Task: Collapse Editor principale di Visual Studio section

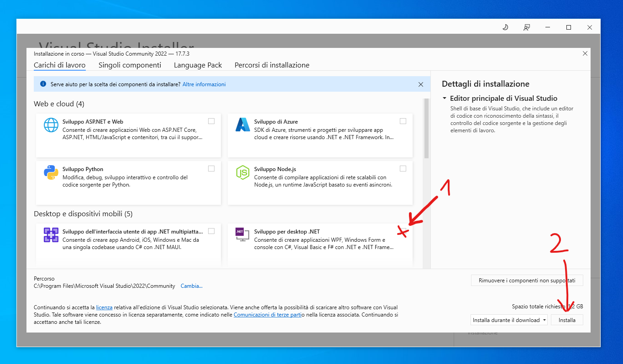Action: tap(445, 99)
